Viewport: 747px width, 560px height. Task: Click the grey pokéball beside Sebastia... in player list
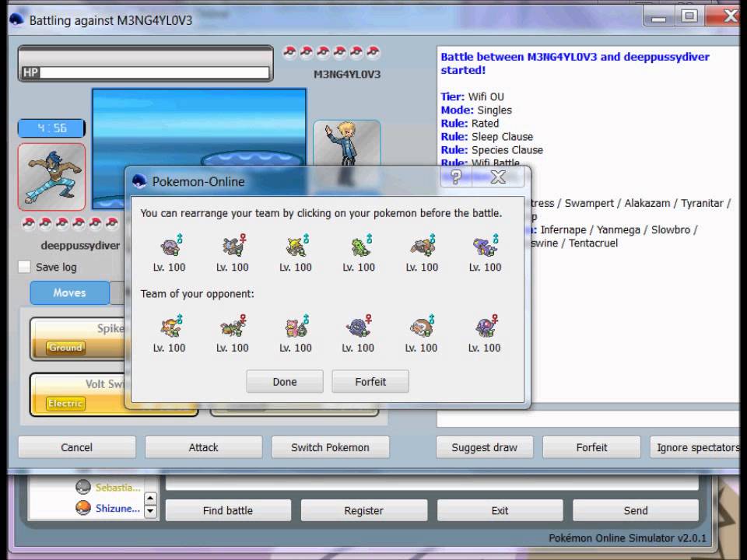[x=83, y=487]
